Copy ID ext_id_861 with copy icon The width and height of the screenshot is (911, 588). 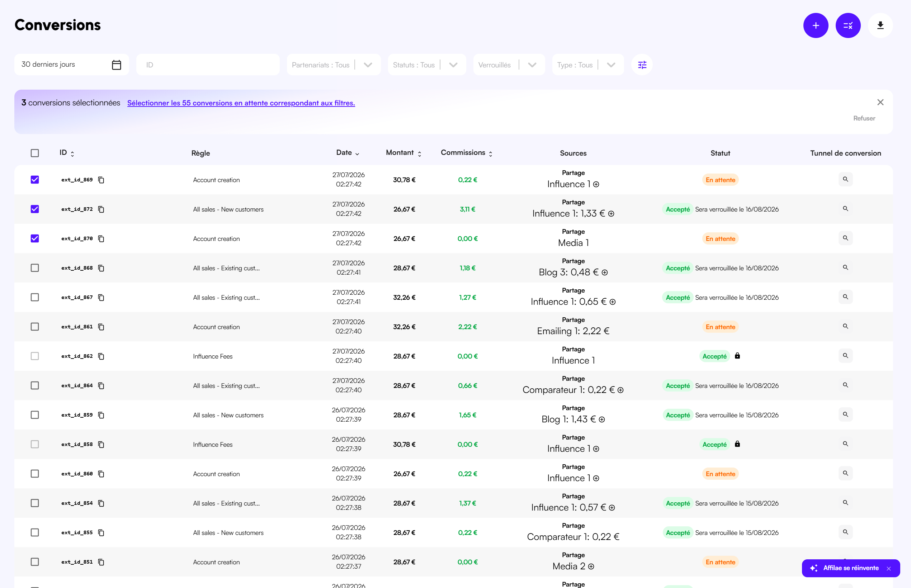click(x=101, y=327)
